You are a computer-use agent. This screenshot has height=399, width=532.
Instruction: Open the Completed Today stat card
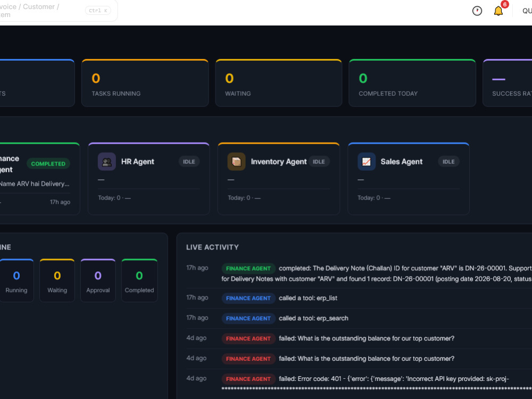412,83
